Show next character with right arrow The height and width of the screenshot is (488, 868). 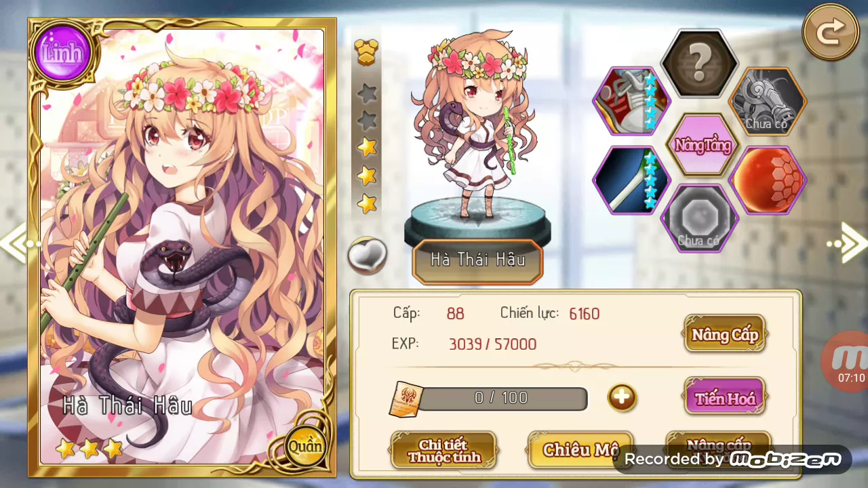point(848,243)
